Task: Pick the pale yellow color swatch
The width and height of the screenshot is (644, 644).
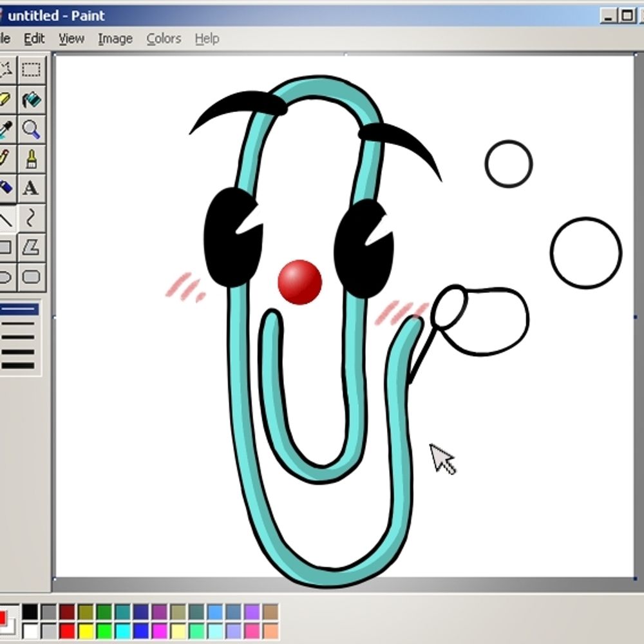Action: tap(178, 631)
